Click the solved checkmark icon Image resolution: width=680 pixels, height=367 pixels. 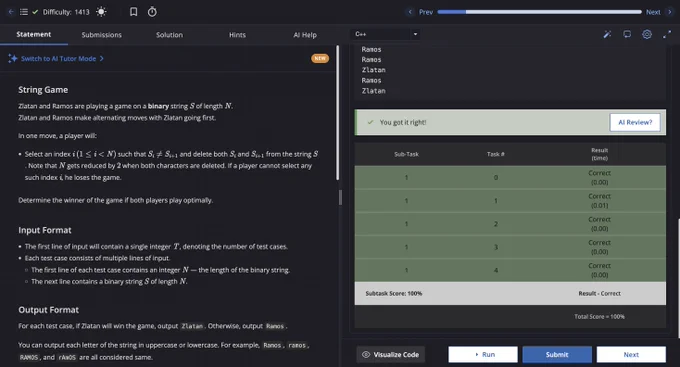[x=35, y=12]
